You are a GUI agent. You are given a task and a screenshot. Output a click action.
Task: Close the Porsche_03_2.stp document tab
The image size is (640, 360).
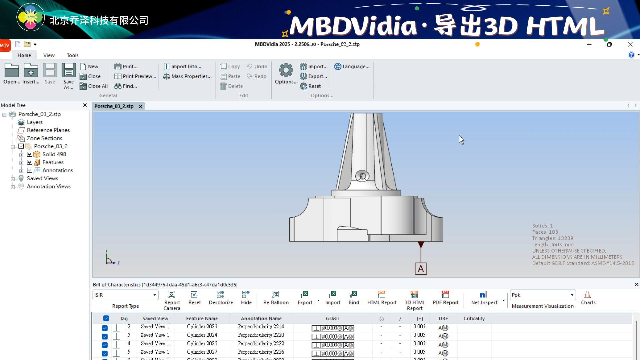[x=140, y=106]
